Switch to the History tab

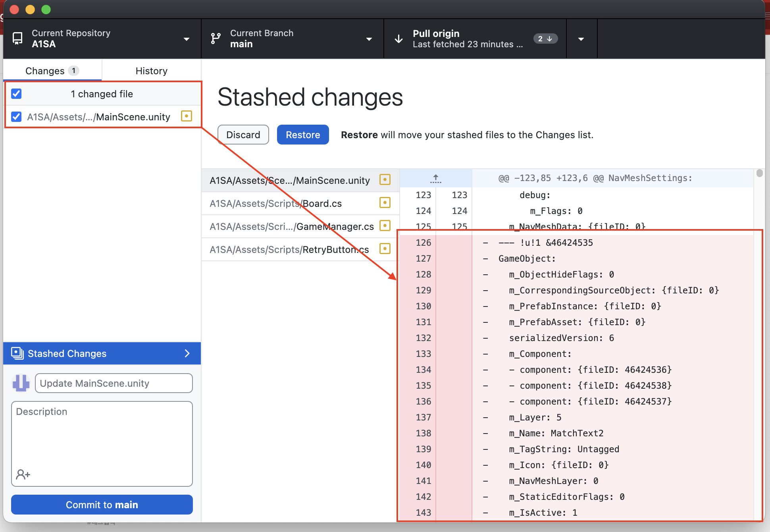point(151,71)
